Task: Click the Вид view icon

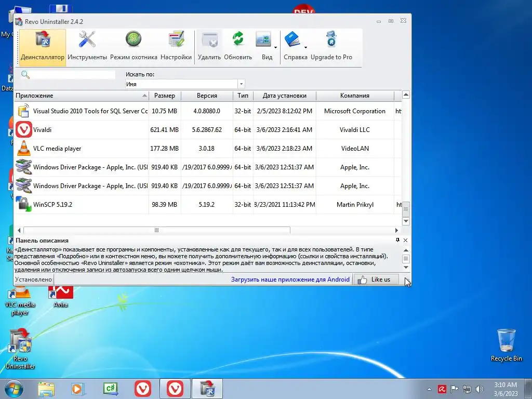Action: [263, 39]
